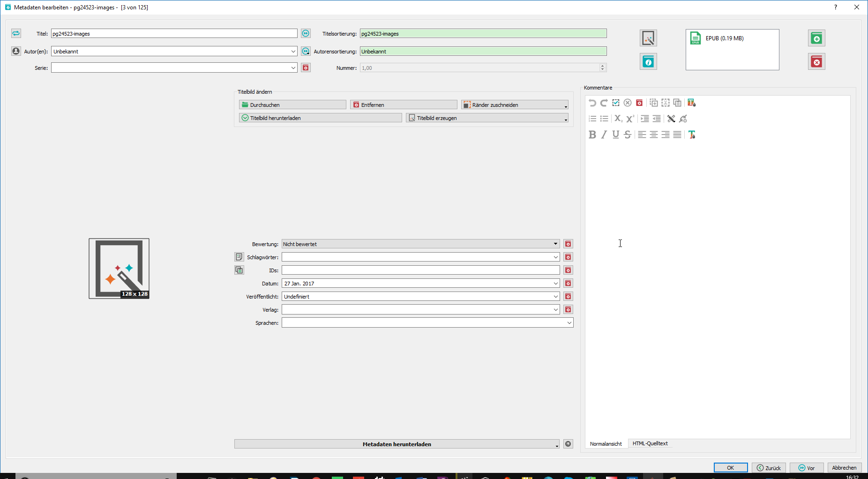Set metadata from the book format icon

(648, 61)
